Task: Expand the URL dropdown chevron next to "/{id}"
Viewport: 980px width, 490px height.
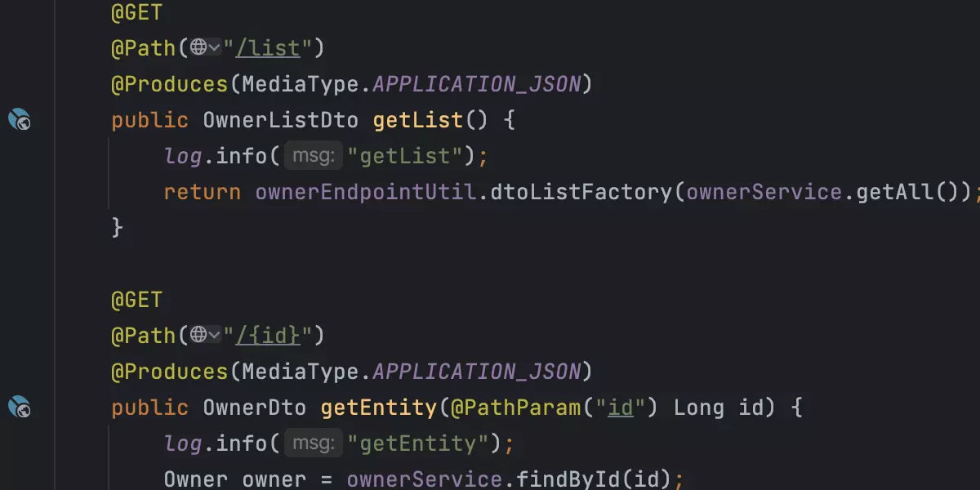Action: click(215, 336)
